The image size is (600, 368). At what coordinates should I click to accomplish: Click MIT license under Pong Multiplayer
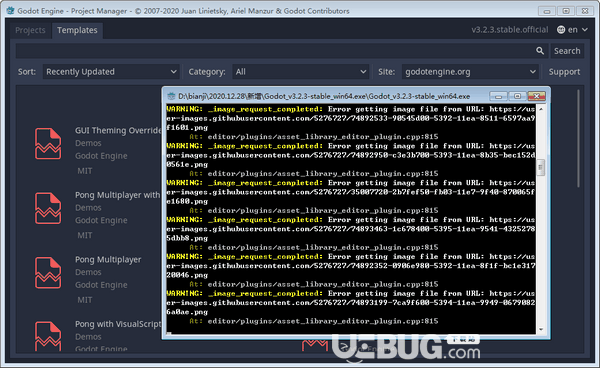[x=85, y=300]
